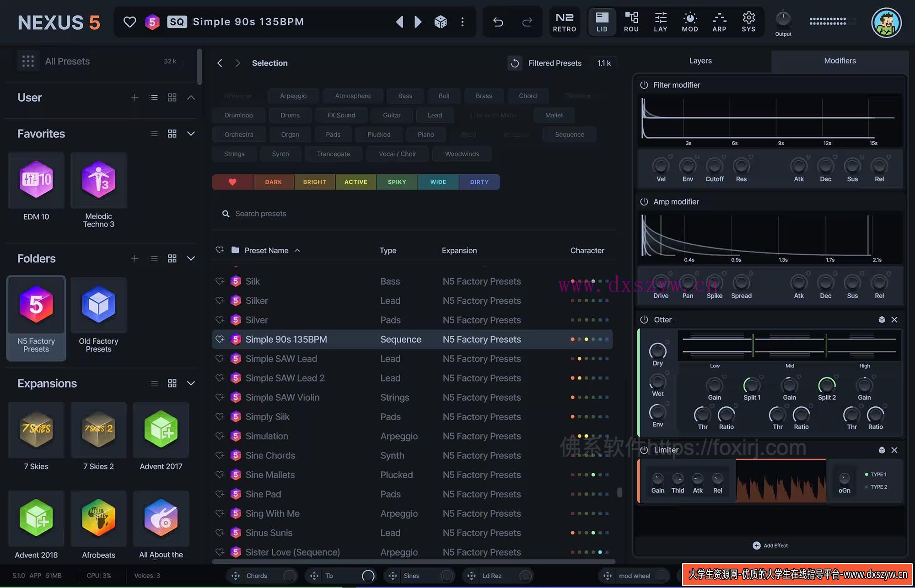Reset Filtered Presets with the refresh icon
The width and height of the screenshot is (915, 588).
tap(515, 63)
